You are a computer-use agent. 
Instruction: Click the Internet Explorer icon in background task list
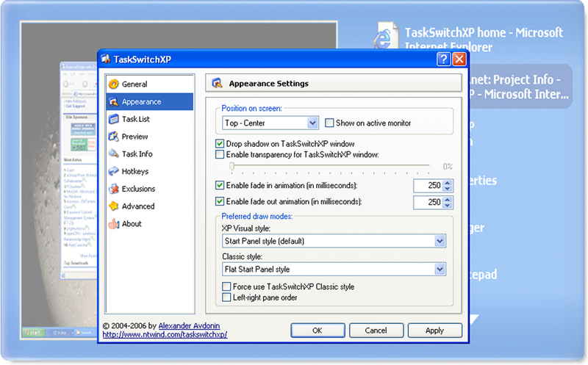[x=385, y=35]
